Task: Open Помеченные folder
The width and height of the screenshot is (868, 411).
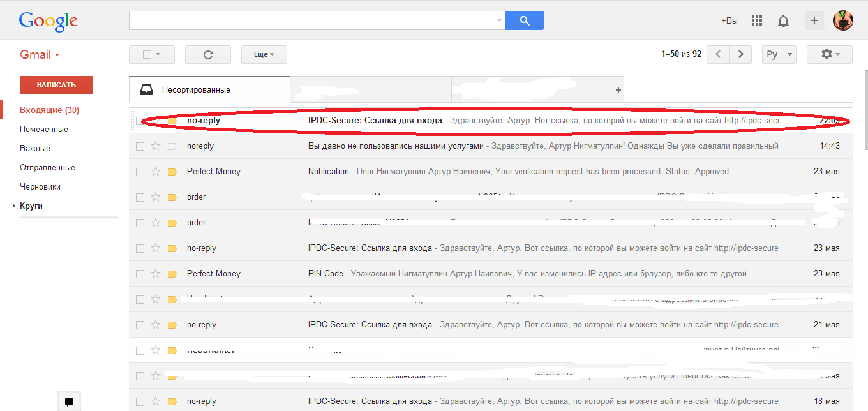Action: [x=44, y=130]
